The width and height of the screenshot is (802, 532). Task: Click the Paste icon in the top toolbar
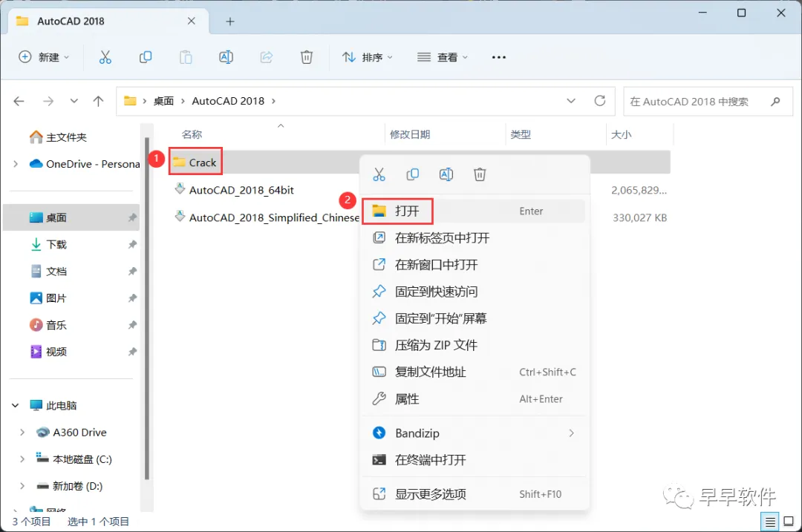(x=186, y=57)
